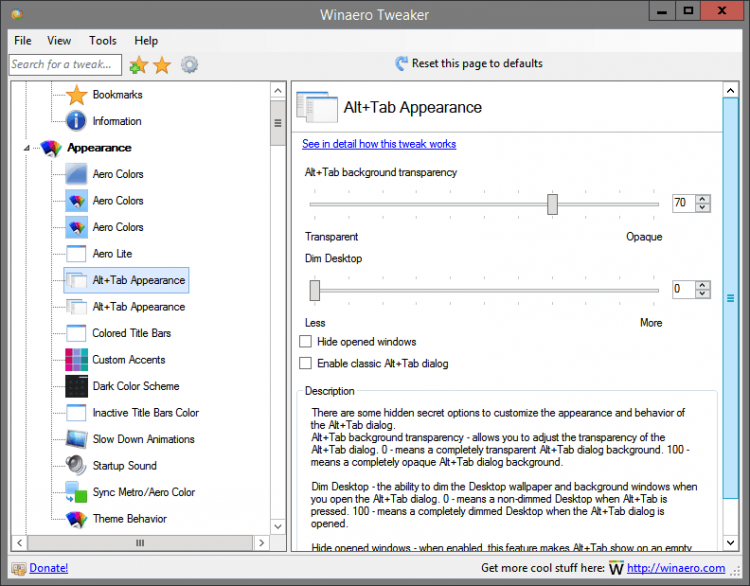The image size is (750, 586).
Task: Increase Dim Desktop value with up arrow
Action: click(702, 285)
